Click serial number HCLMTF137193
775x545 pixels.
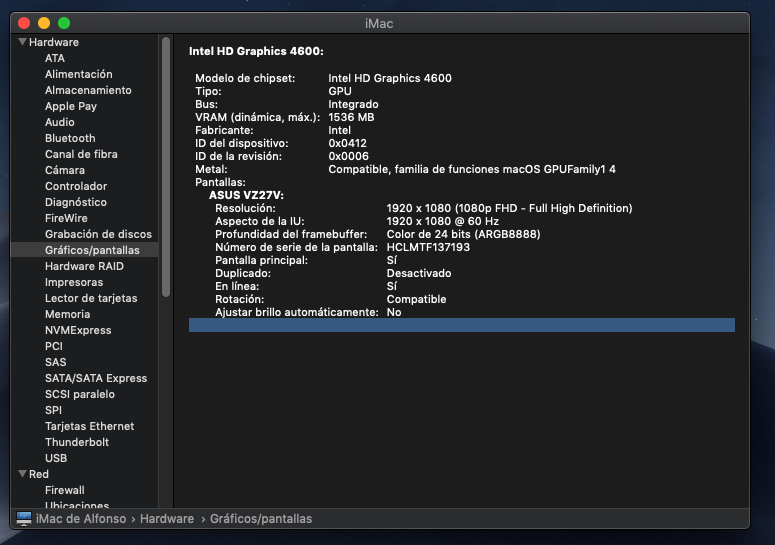point(428,247)
